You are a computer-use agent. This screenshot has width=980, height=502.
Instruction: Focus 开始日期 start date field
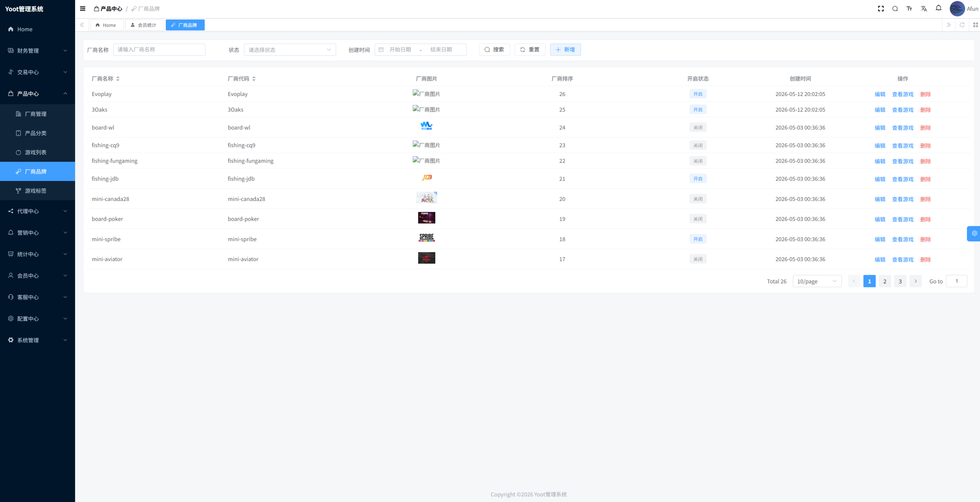pyautogui.click(x=400, y=49)
